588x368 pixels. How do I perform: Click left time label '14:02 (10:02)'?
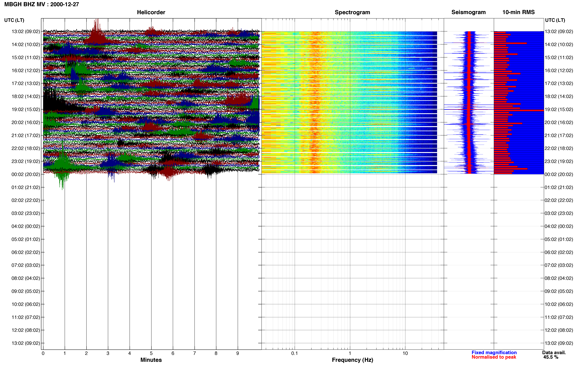click(26, 45)
